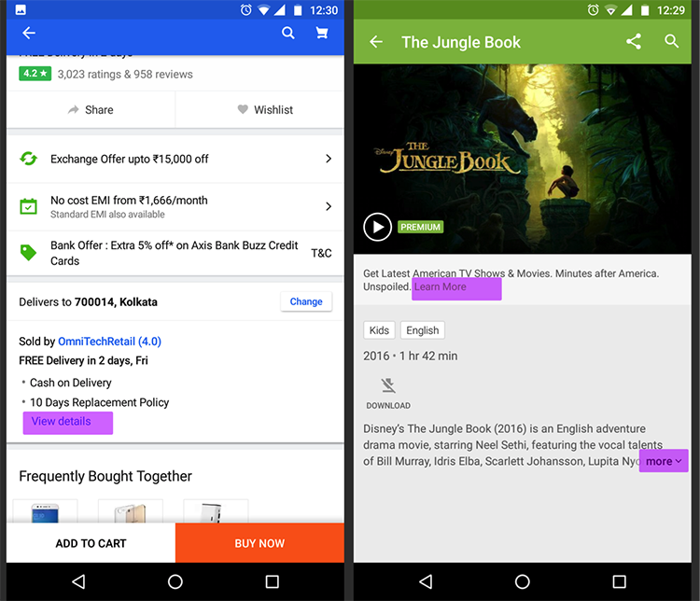Tap the 10 Days Replacement Policy text

(100, 402)
